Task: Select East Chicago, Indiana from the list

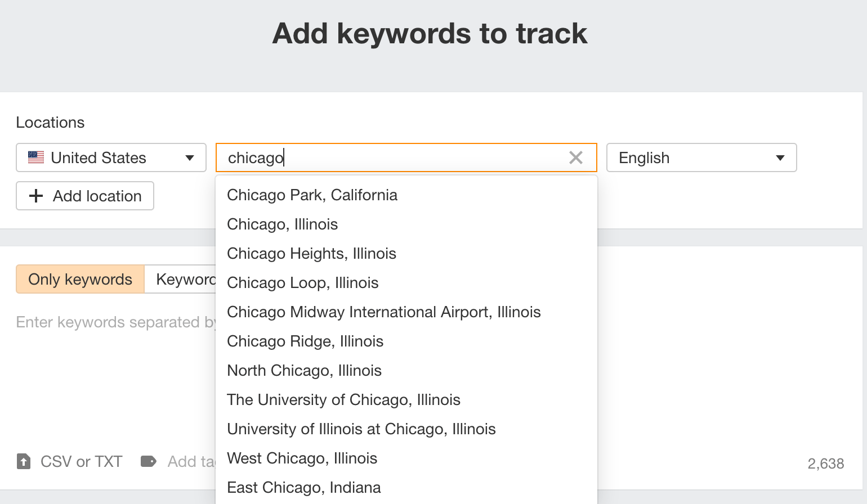Action: [x=303, y=487]
